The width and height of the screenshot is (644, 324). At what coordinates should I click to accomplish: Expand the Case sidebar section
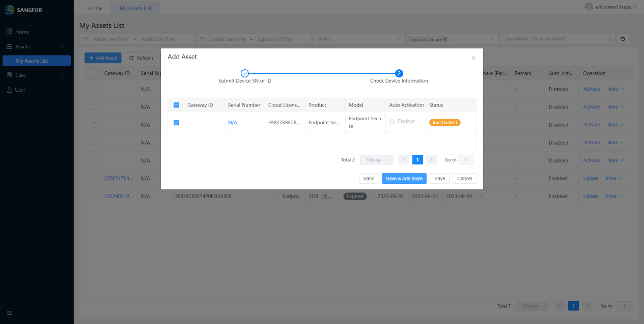coord(36,75)
